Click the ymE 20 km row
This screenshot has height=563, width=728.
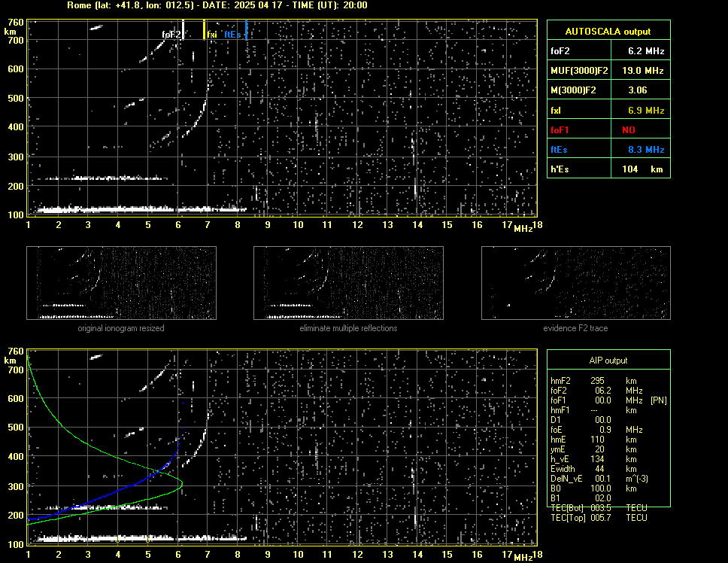[593, 449]
